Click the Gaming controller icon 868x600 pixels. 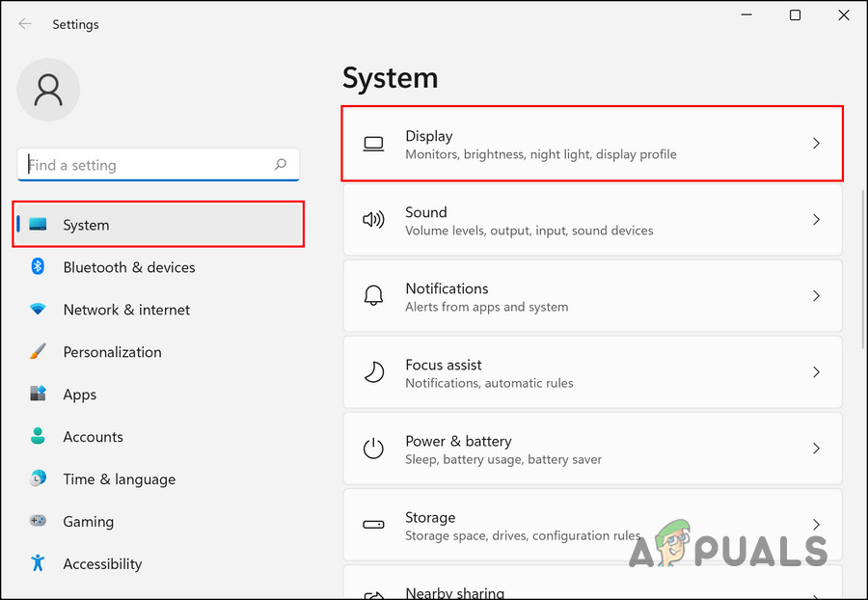[x=39, y=522]
